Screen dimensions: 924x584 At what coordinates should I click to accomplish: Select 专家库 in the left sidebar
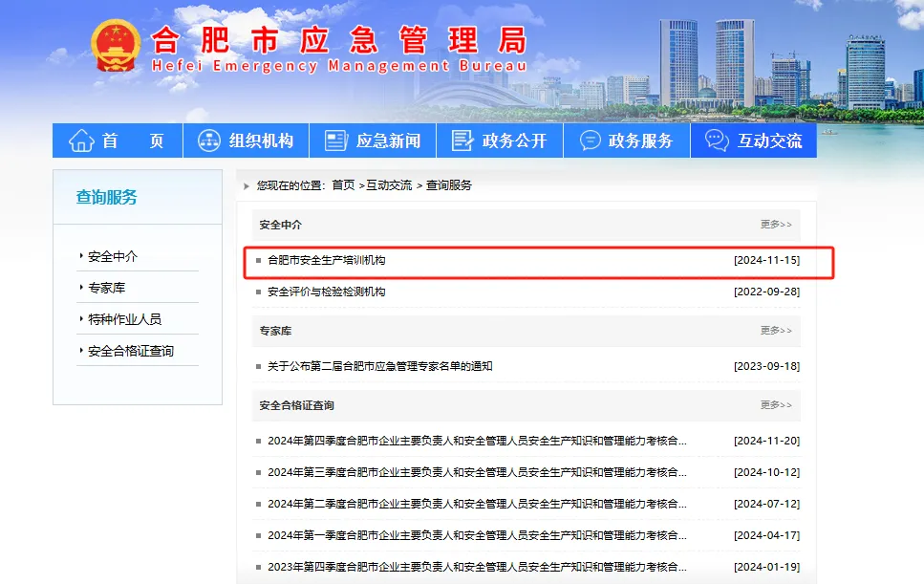click(x=107, y=288)
